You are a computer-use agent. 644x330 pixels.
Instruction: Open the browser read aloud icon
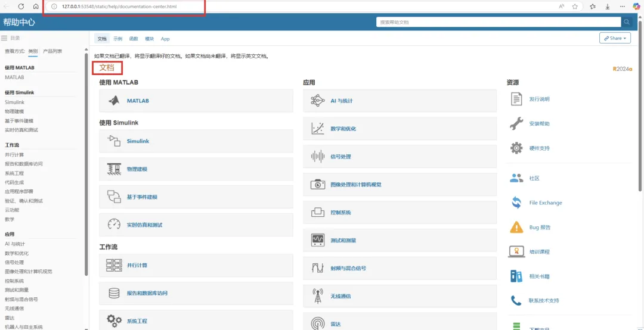[561, 7]
